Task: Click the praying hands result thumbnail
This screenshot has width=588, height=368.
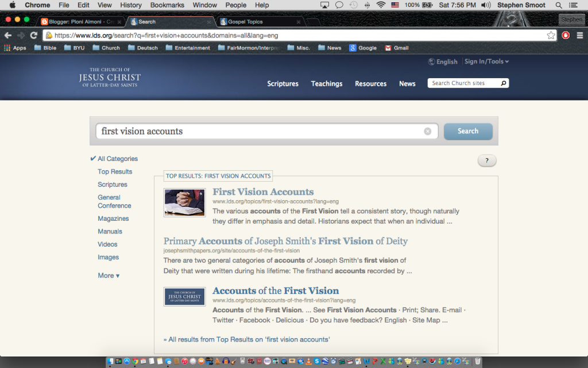Action: coord(184,202)
